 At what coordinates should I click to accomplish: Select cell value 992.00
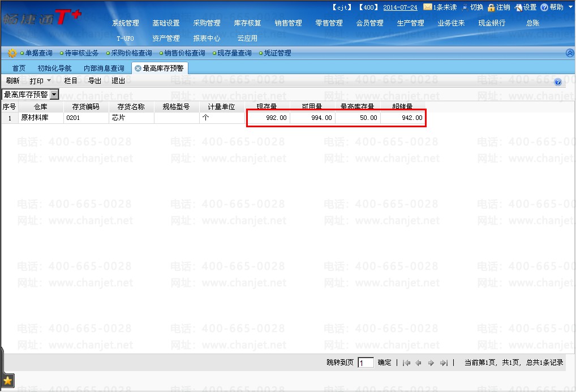click(x=267, y=118)
